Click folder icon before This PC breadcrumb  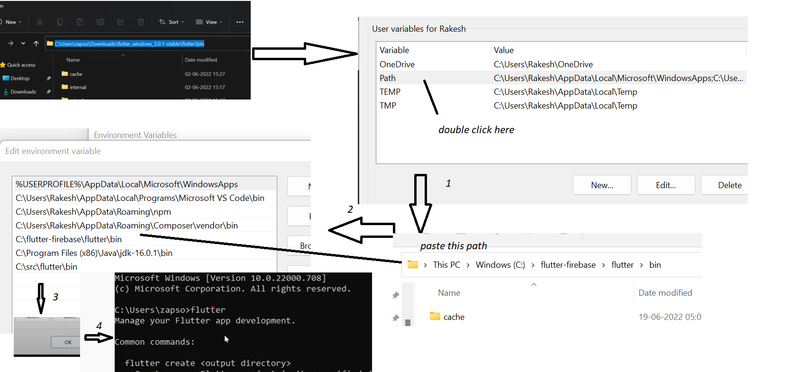point(412,265)
